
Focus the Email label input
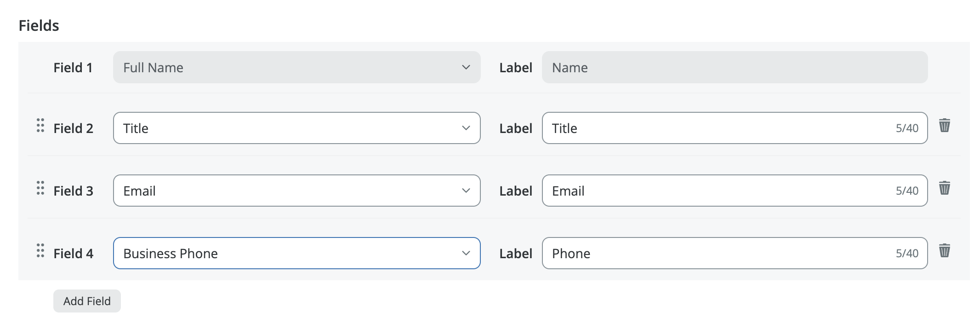(x=717, y=191)
